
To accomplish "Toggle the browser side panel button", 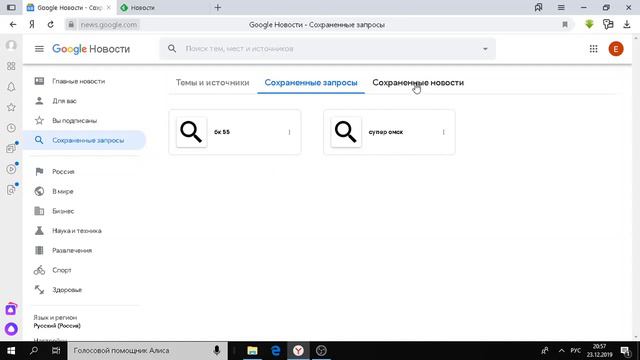I will click(11, 7).
